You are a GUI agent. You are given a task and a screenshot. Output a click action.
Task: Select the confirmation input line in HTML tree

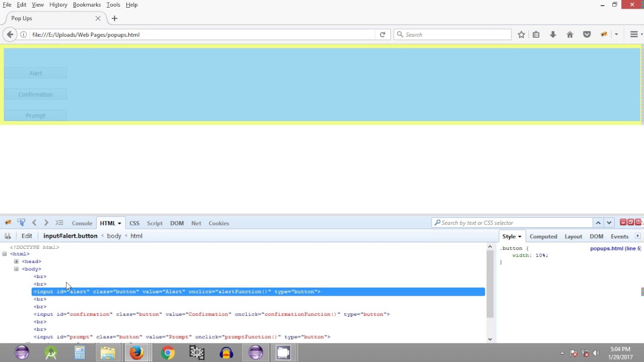[212, 314]
